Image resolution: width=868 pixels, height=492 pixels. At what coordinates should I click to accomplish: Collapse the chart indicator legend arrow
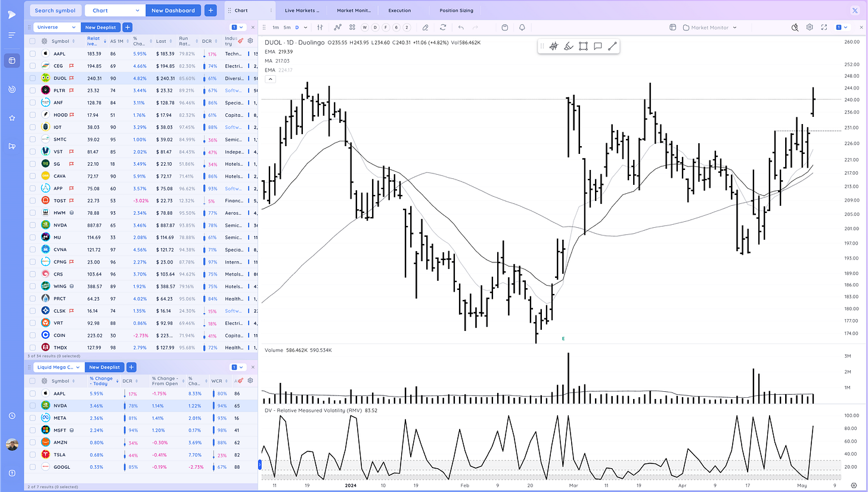coord(270,79)
